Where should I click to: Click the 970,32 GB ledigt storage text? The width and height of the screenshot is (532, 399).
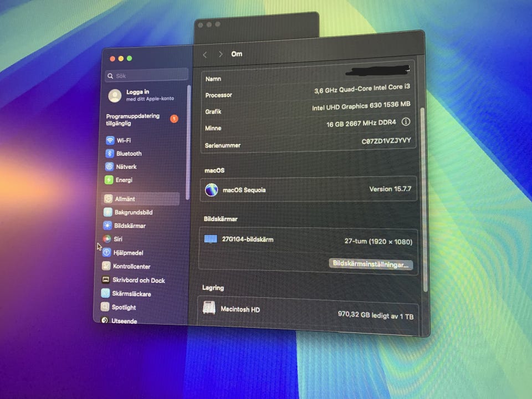point(376,315)
